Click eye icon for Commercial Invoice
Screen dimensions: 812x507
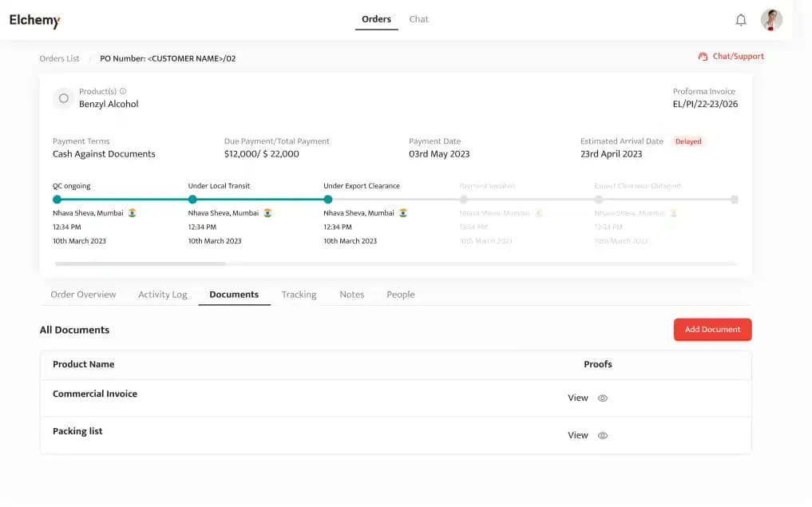[603, 398]
